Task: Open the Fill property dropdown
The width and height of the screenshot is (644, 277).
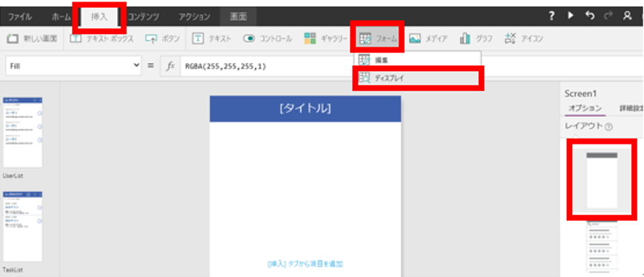Action: pyautogui.click(x=74, y=66)
